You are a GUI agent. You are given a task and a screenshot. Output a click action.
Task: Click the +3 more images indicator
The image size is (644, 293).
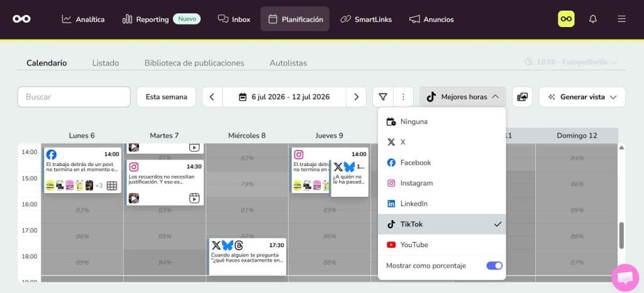coord(99,186)
